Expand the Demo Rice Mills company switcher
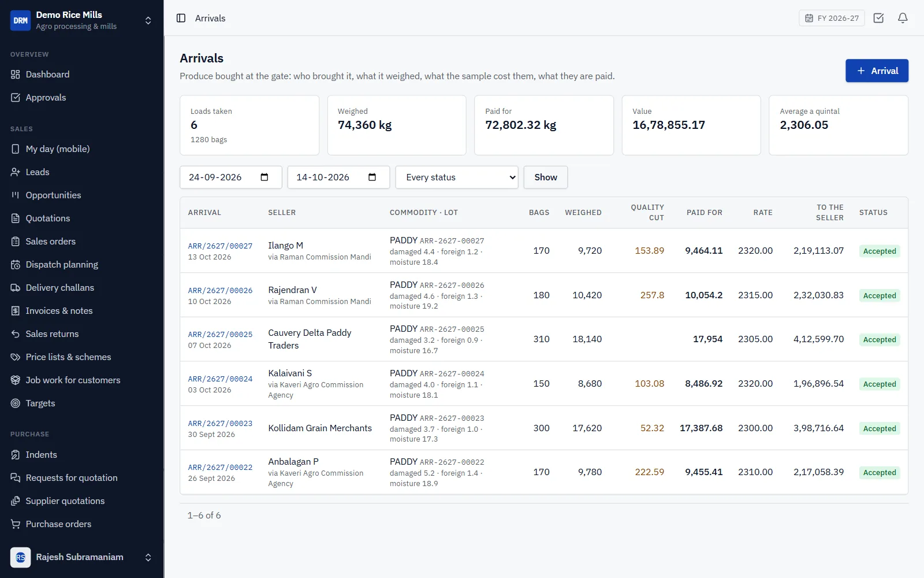The height and width of the screenshot is (578, 924). (x=81, y=20)
